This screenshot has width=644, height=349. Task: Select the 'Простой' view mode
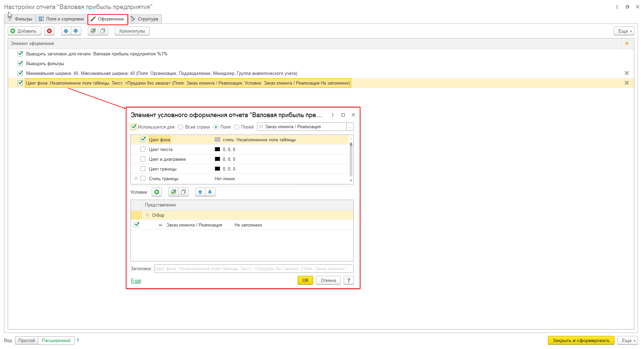click(27, 340)
